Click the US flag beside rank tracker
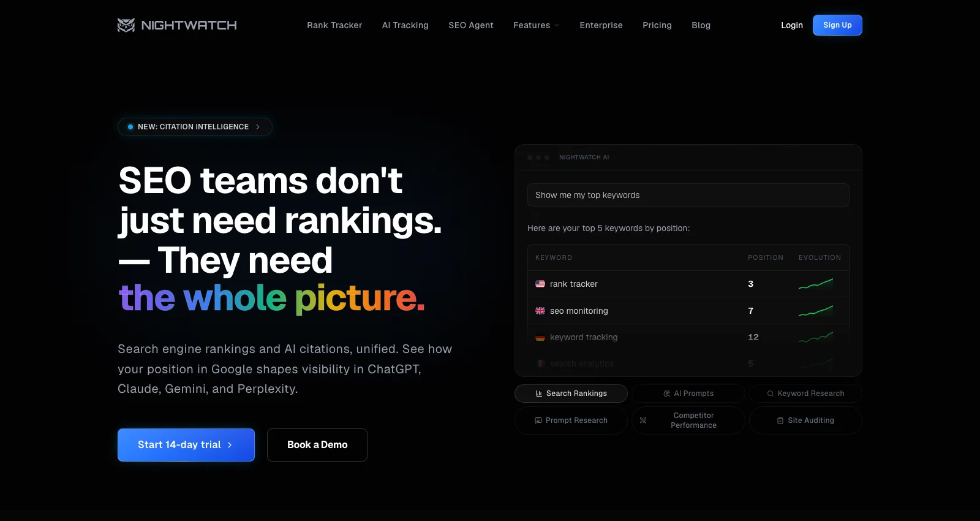This screenshot has width=980, height=521. (540, 284)
